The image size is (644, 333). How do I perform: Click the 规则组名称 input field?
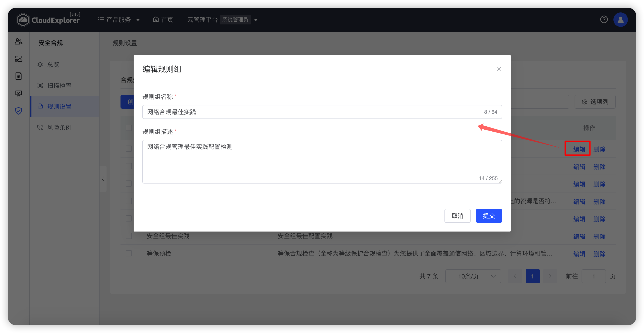point(322,112)
